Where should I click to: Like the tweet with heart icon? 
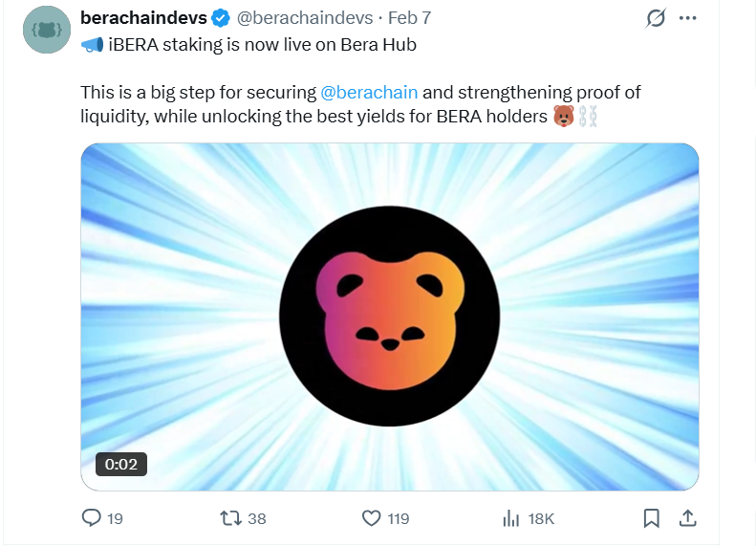point(372,518)
